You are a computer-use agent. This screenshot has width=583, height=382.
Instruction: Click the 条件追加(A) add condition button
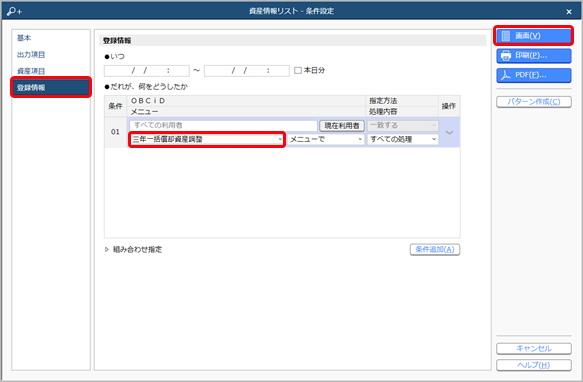click(x=435, y=249)
